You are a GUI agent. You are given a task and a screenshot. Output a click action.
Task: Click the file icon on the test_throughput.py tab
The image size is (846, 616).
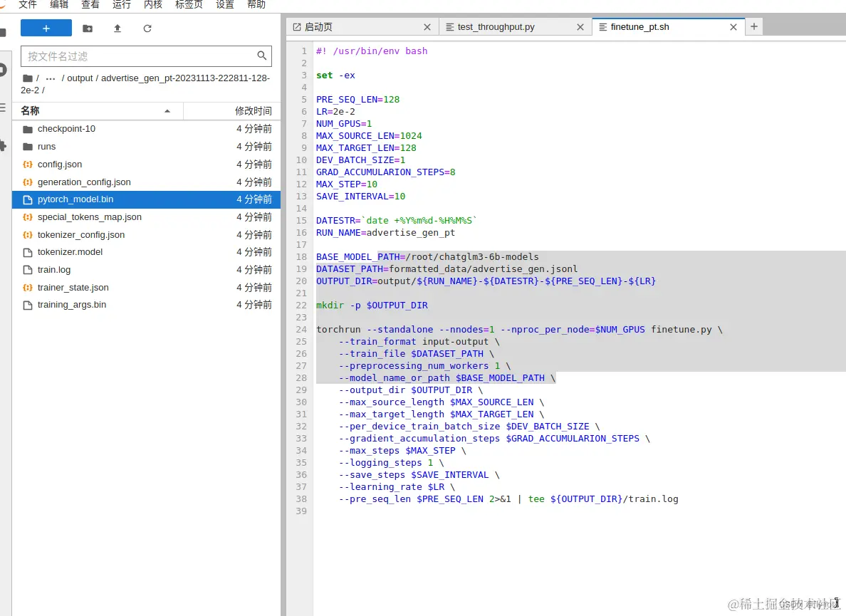[x=449, y=27]
